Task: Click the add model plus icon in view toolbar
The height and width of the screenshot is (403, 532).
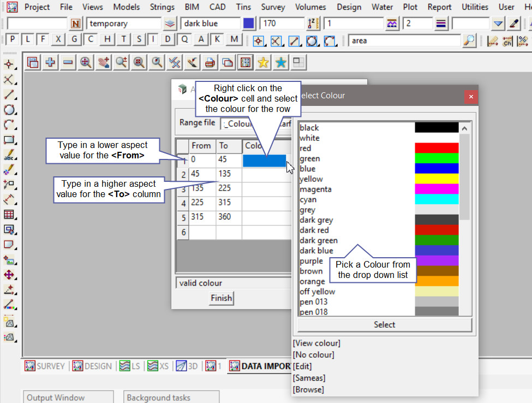Action: pyautogui.click(x=50, y=63)
